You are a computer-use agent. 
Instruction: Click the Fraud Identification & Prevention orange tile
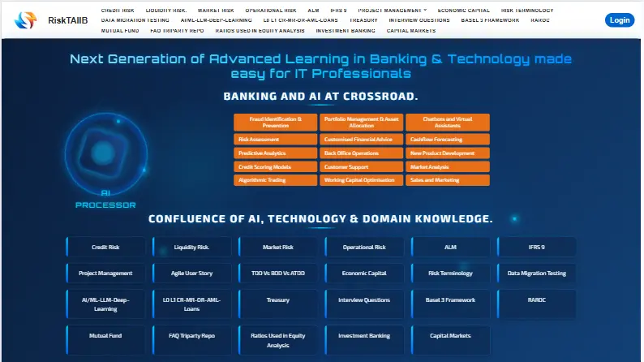(276, 122)
